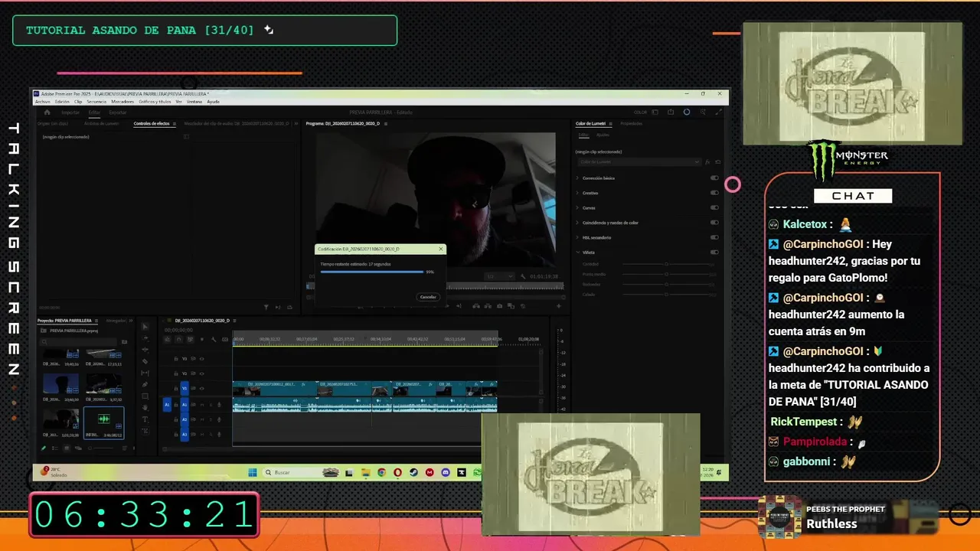Expand Corrección básica section
The height and width of the screenshot is (551, 980).
click(x=577, y=178)
